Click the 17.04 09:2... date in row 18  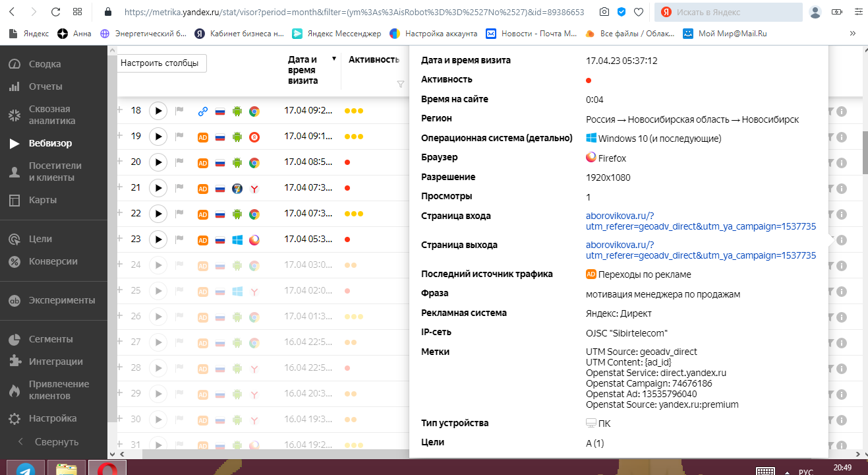308,111
